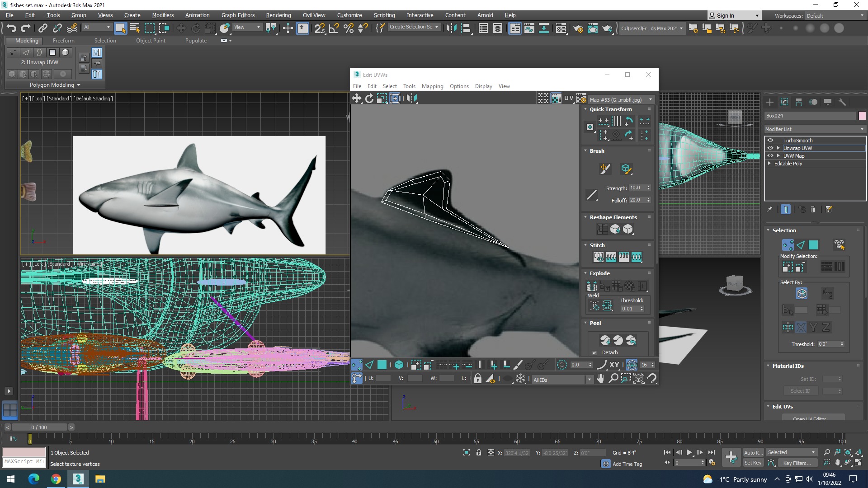Click Mirror icon in Edit UVWs toolbar

pyautogui.click(x=411, y=99)
